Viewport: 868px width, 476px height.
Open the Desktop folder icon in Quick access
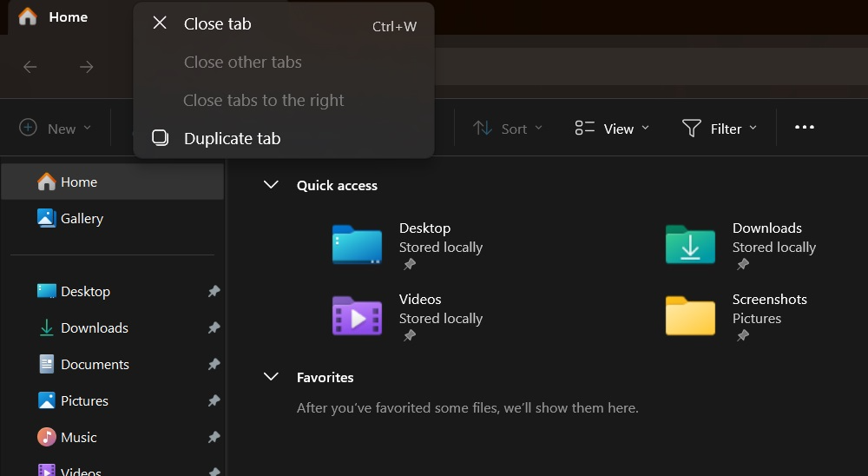tap(357, 244)
